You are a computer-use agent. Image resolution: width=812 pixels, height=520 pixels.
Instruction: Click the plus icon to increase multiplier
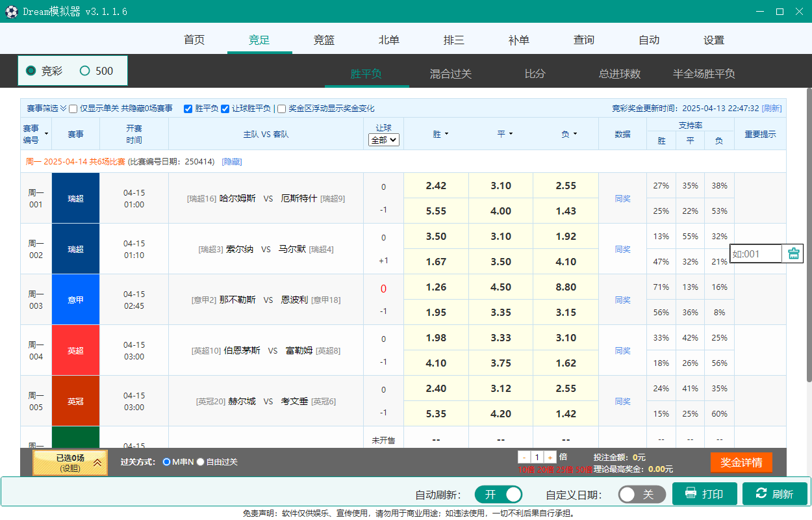(x=550, y=457)
